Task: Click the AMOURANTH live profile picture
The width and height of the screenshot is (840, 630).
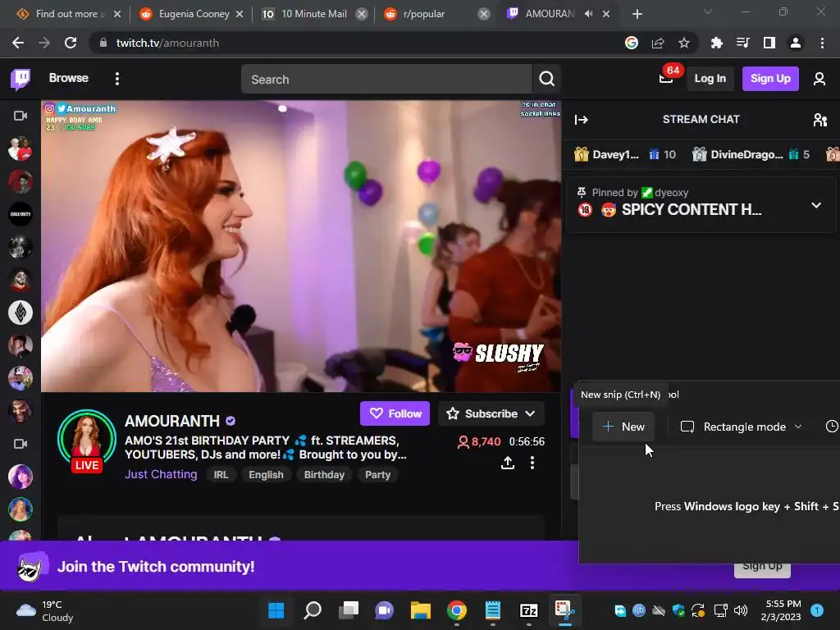Action: [87, 441]
